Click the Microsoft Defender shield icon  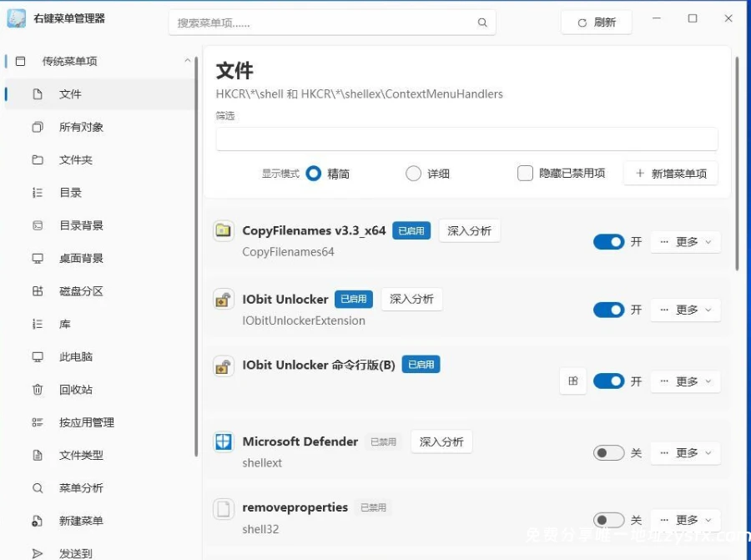[x=223, y=441]
